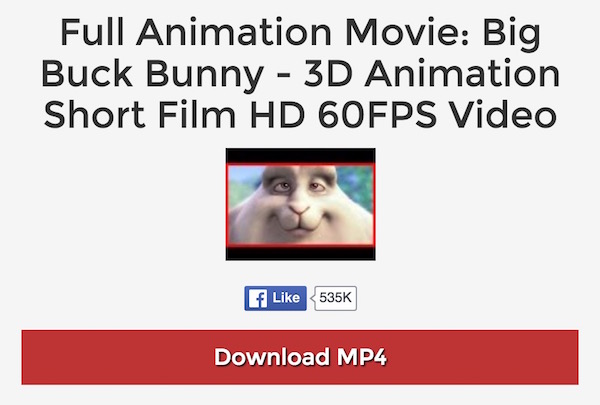Click the Facebook 'f' logo icon

coord(257,298)
